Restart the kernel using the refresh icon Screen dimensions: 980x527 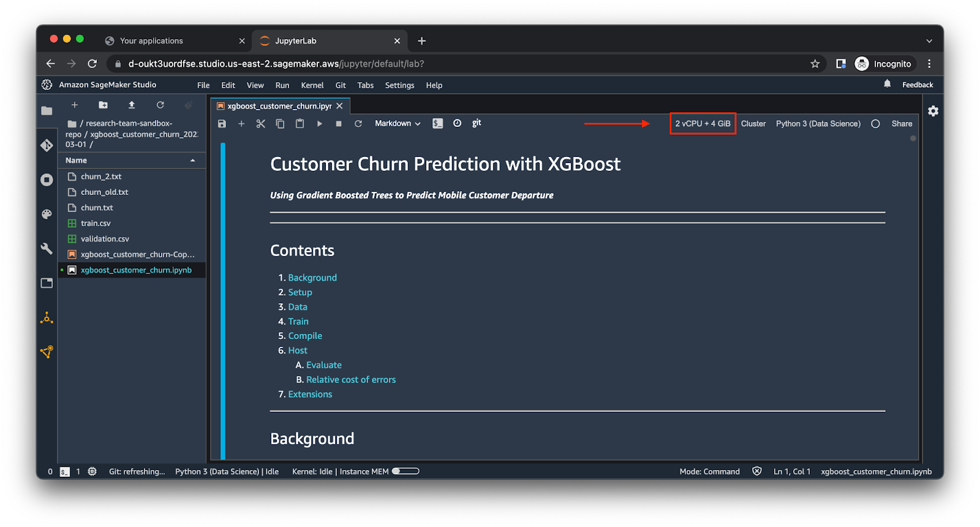[358, 124]
